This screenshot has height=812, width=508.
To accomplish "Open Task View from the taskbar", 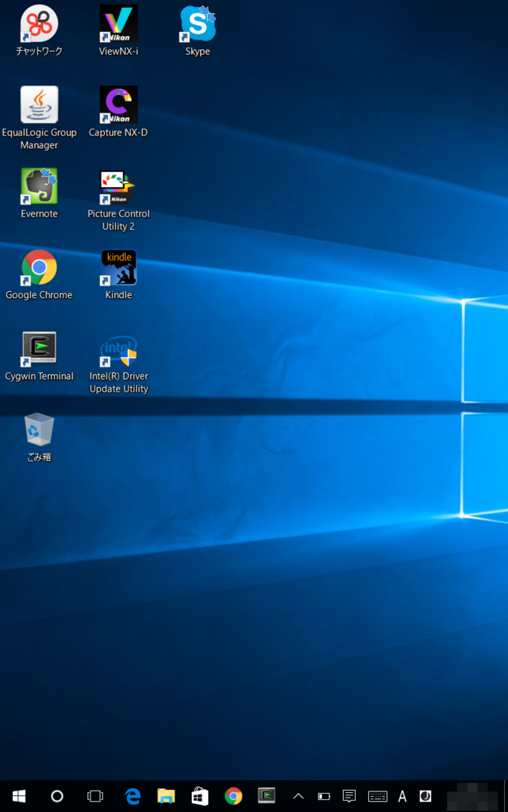I will click(x=95, y=796).
